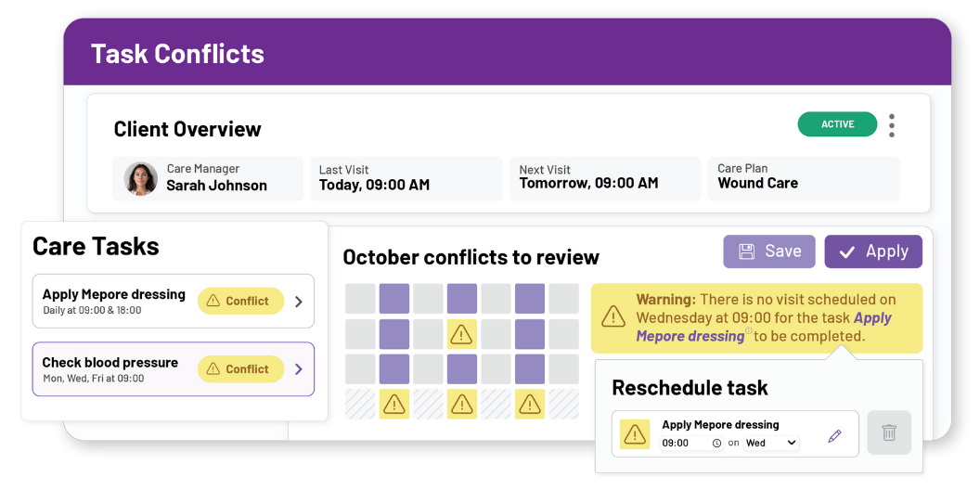
Task: Click the ACTIVE status badge
Action: (x=837, y=124)
